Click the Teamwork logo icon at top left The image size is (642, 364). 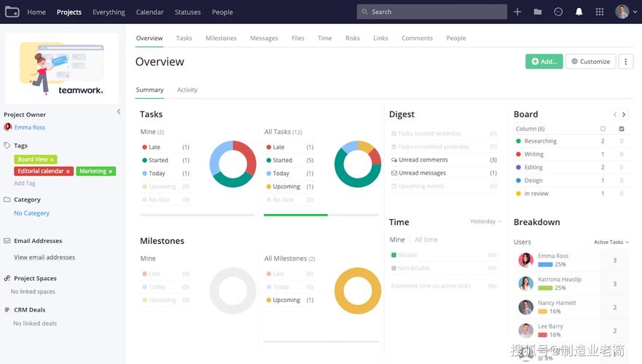11,12
